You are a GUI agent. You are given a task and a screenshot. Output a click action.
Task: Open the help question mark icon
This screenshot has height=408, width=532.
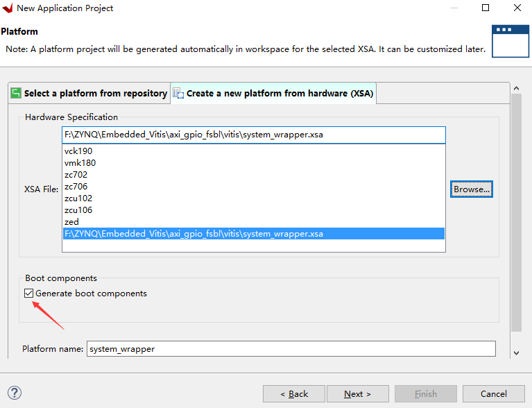(15, 393)
